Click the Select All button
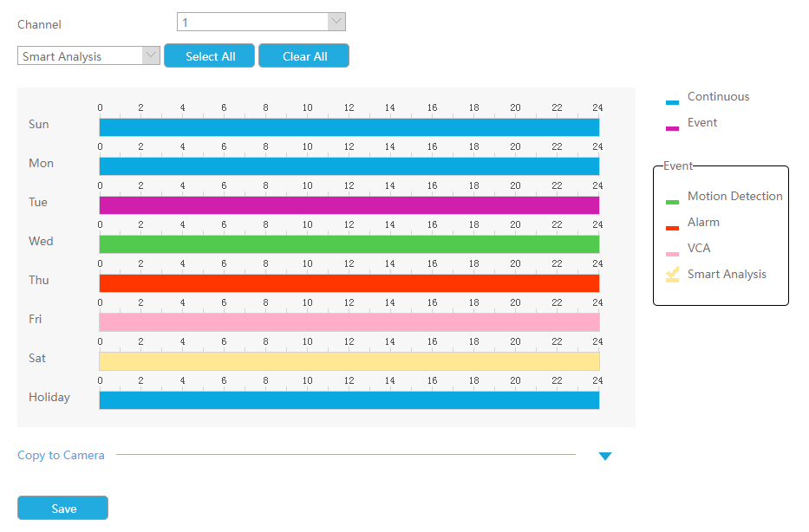Image resolution: width=809 pixels, height=532 pixels. (x=210, y=55)
